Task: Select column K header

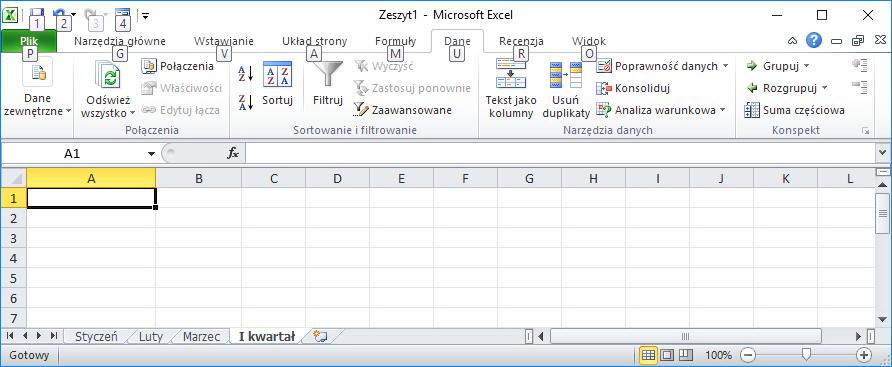Action: pyautogui.click(x=786, y=179)
